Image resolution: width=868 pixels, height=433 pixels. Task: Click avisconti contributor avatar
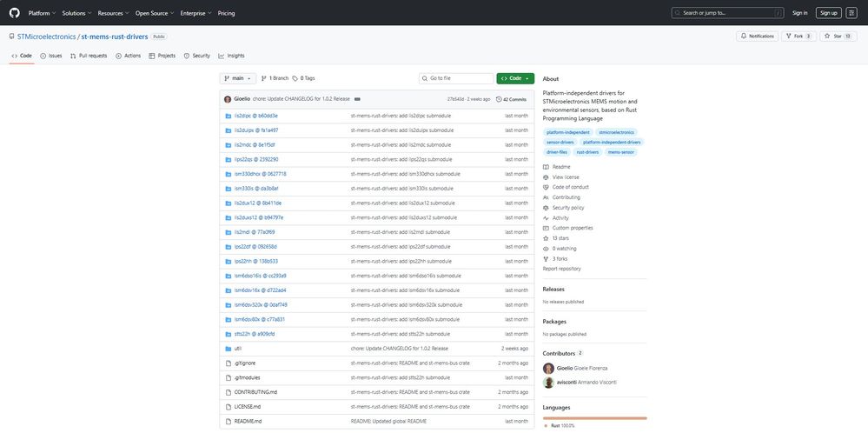click(548, 383)
